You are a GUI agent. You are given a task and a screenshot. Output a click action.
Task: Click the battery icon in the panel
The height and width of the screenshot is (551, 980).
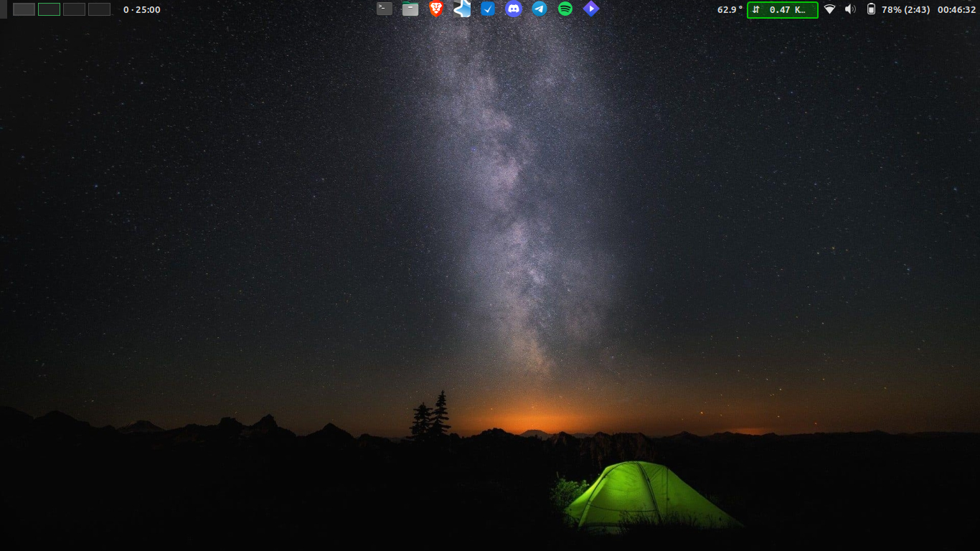click(871, 9)
